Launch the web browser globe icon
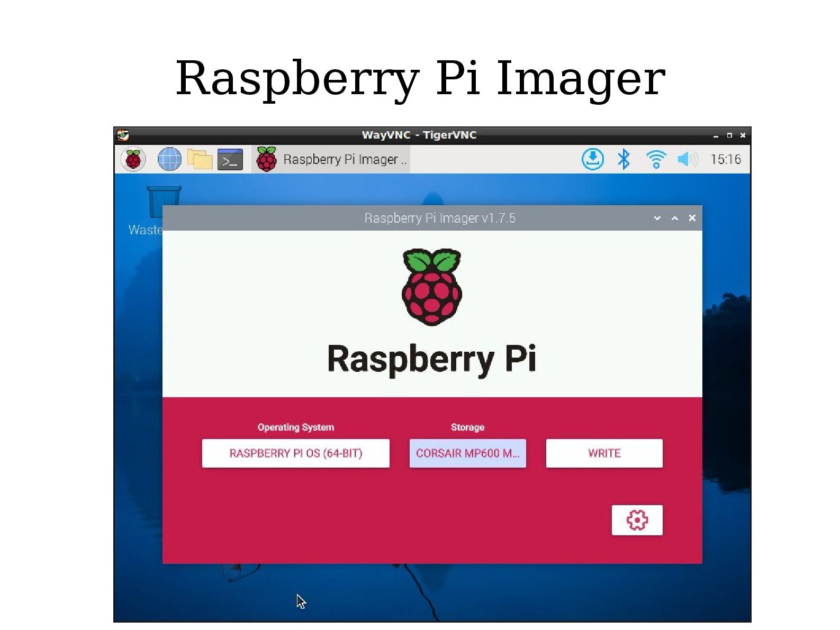This screenshot has height=630, width=840. coord(169,159)
